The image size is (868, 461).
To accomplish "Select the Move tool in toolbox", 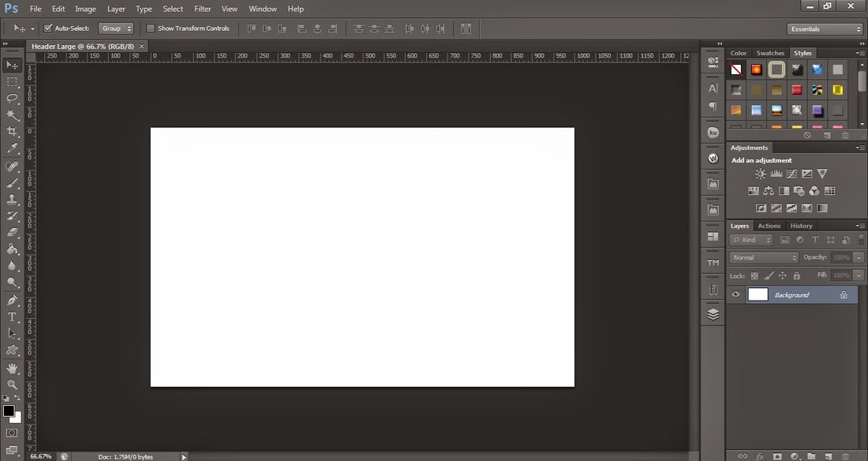I will [x=12, y=66].
